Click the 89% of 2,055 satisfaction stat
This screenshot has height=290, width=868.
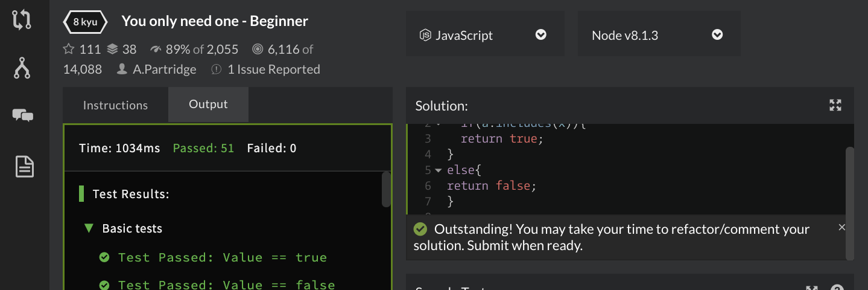(x=202, y=50)
